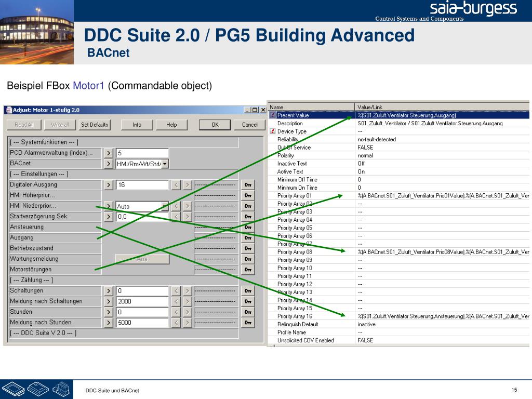532x399 pixels.
Task: Click the write arrow for Schaltungen
Action: (109, 291)
